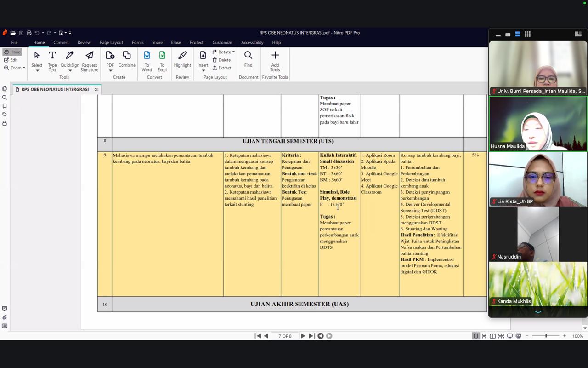Image resolution: width=588 pixels, height=368 pixels.
Task: Click the PDF create icon
Action: pos(110,56)
